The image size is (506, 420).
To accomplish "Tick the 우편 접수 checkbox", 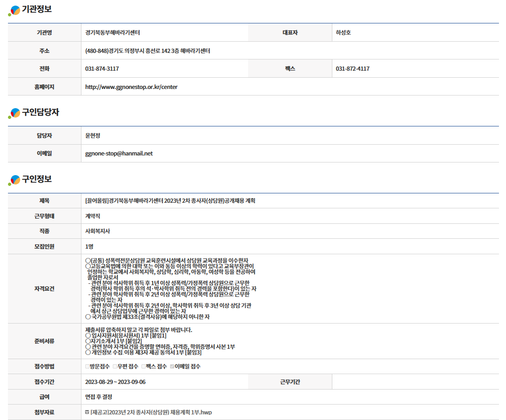I will pos(115,367).
